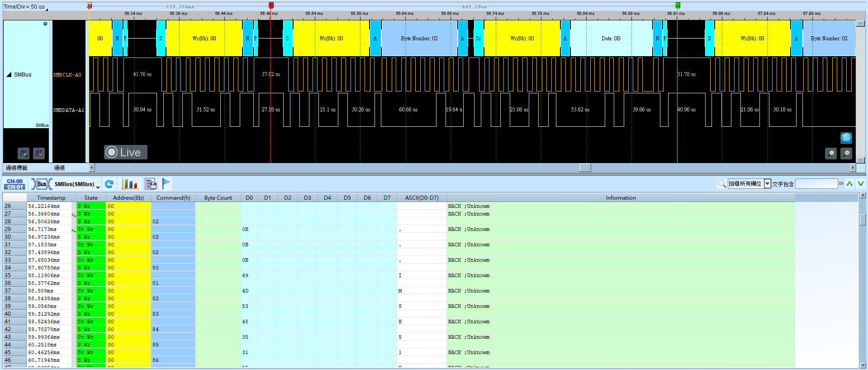868x370 pixels.
Task: Click the Byte Count column header
Action: pyautogui.click(x=218, y=198)
